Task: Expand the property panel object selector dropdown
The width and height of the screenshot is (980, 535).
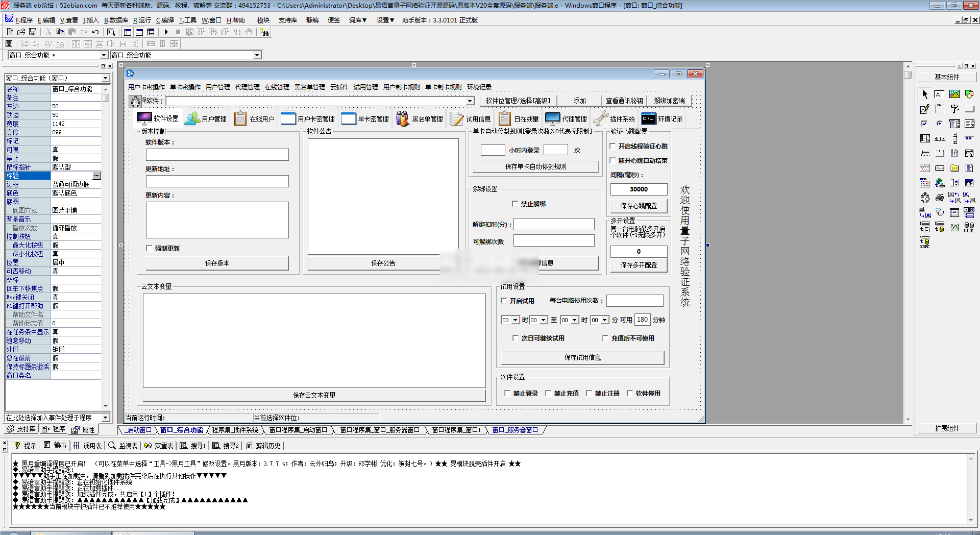Action: point(106,78)
